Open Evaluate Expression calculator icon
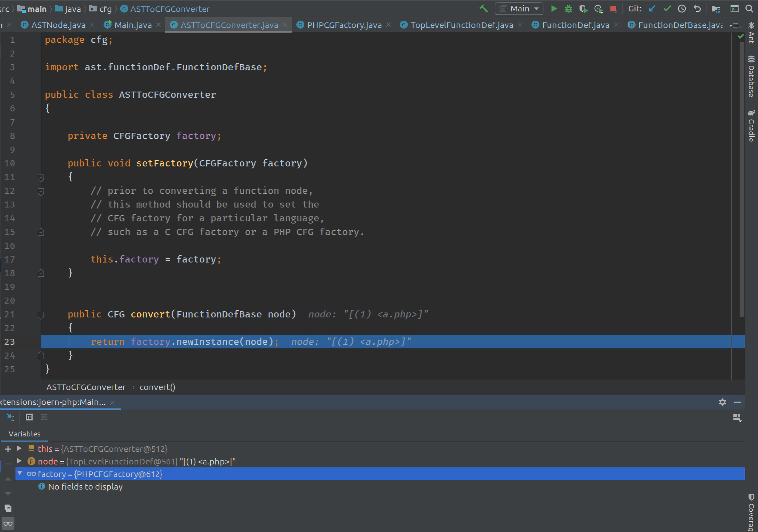The height and width of the screenshot is (532, 758). 29,417
